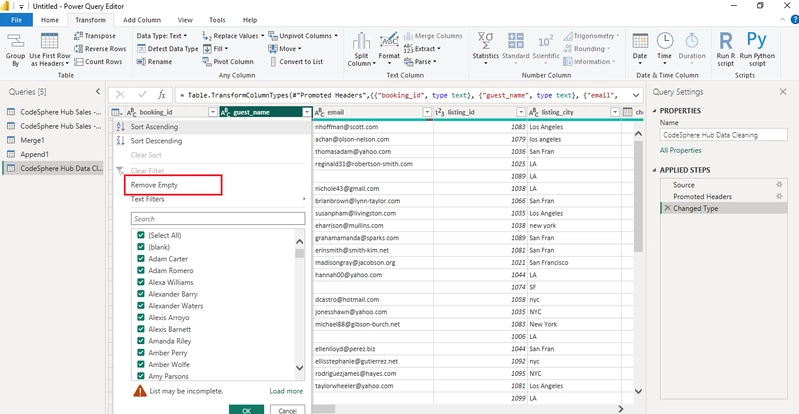The width and height of the screenshot is (799, 414).
Task: Expand the formula bar
Action: (636, 95)
